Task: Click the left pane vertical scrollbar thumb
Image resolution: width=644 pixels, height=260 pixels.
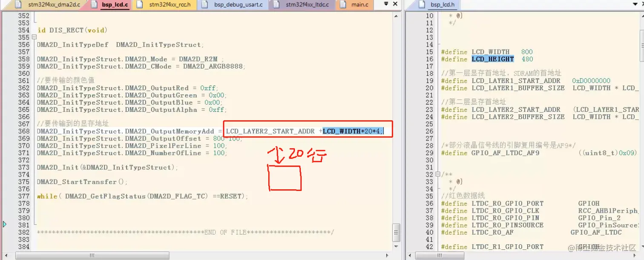Action: pyautogui.click(x=397, y=232)
